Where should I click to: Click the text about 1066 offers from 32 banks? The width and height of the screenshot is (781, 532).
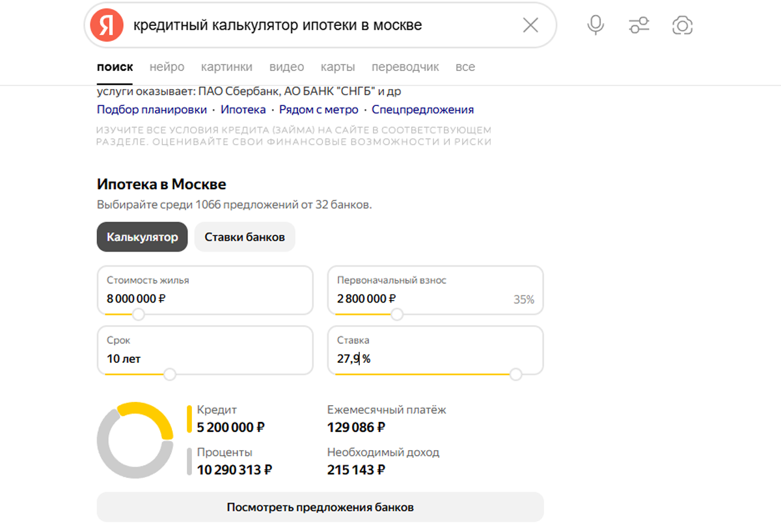click(234, 205)
